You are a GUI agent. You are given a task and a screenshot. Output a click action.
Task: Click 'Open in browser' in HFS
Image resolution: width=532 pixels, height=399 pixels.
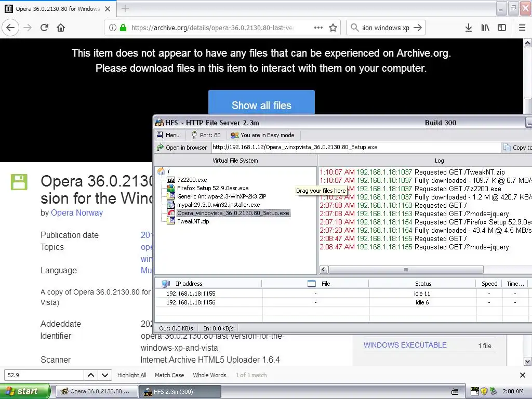182,147
